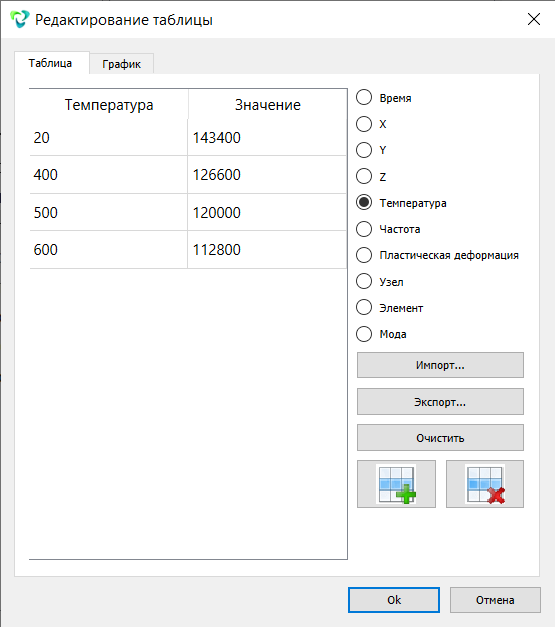Select the Время radio button
555x627 pixels.
point(364,97)
